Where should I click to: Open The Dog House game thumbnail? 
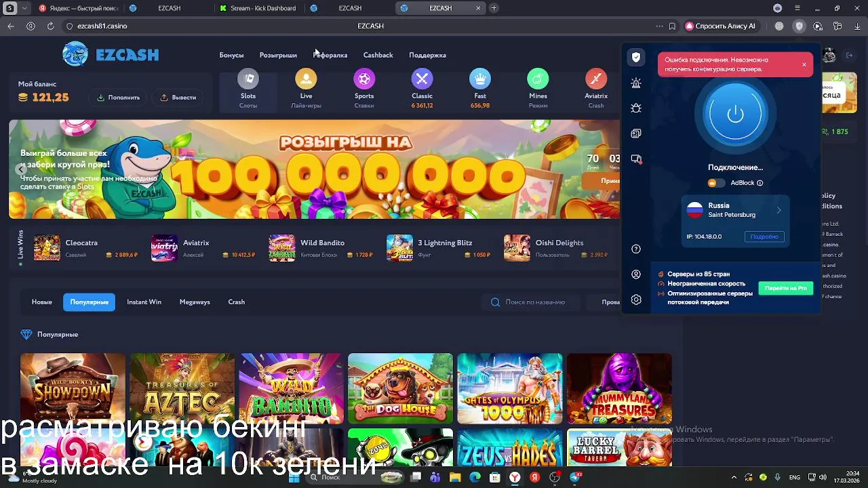click(x=400, y=388)
